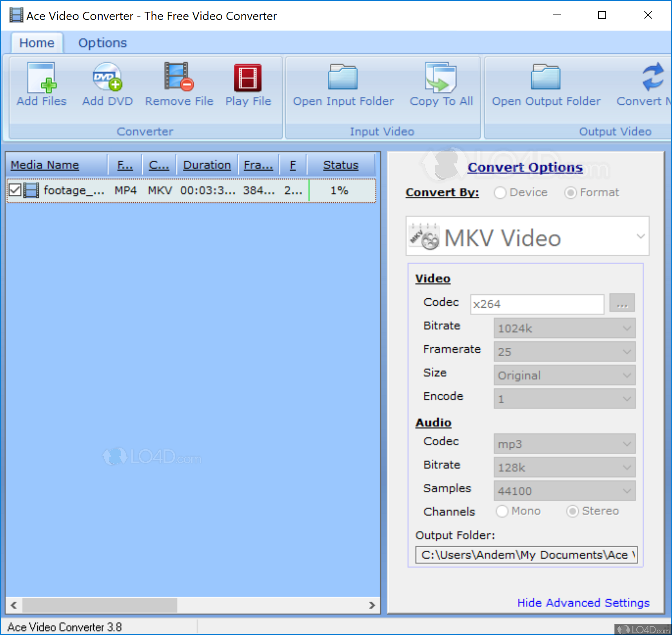Click the scroll right arrow of file list

[x=372, y=605]
